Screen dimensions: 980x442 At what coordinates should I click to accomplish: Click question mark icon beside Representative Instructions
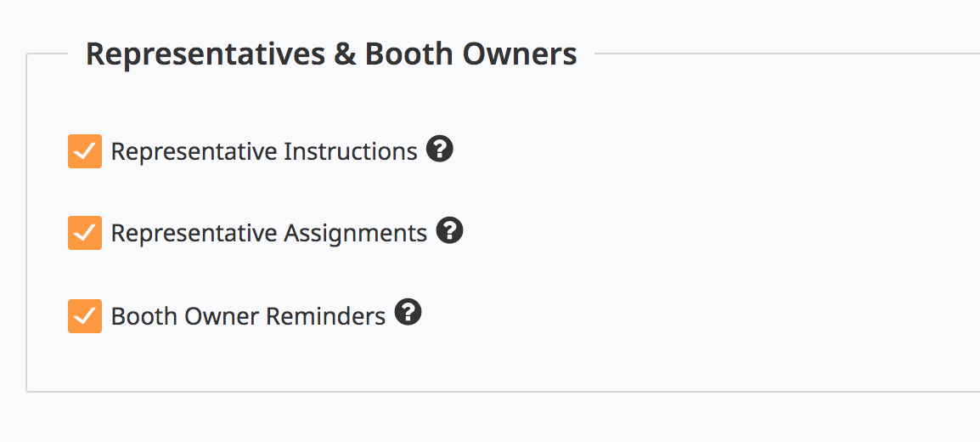click(439, 150)
